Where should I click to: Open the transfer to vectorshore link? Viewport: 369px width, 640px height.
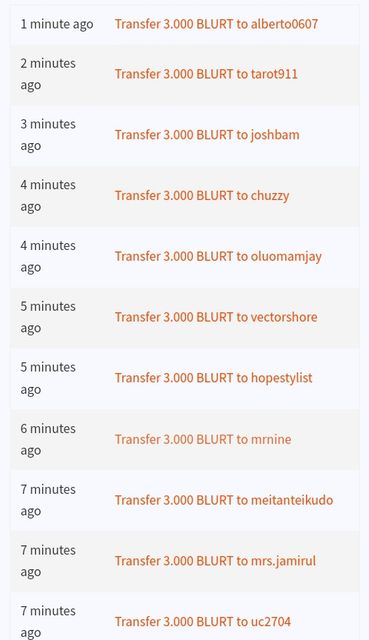[x=216, y=317]
